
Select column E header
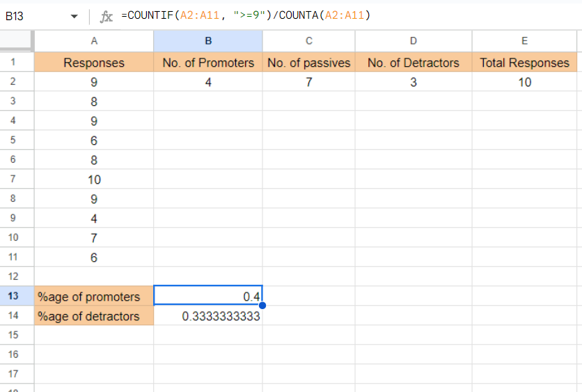coord(524,41)
